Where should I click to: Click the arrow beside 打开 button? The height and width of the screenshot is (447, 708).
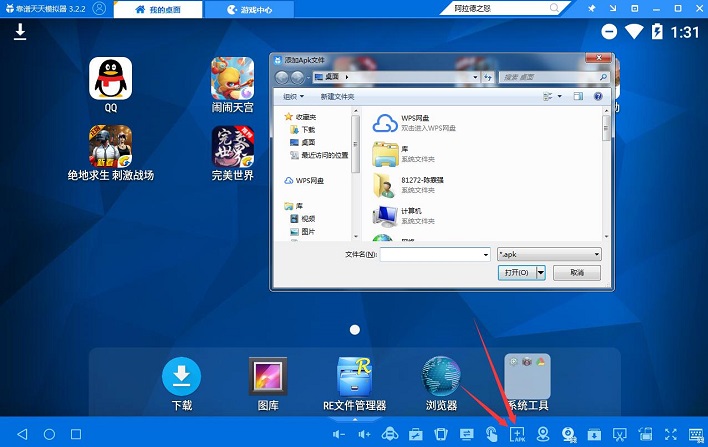pos(540,273)
